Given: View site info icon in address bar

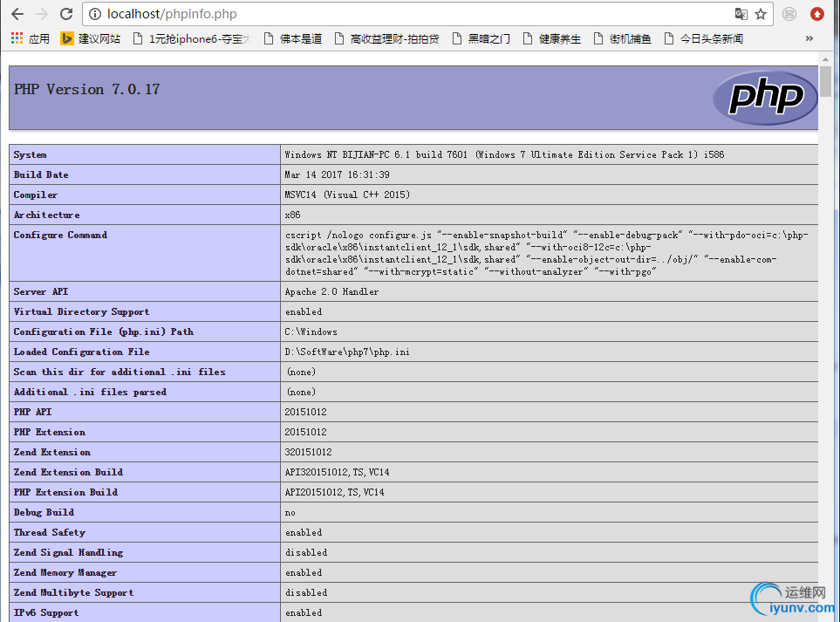Looking at the screenshot, I should pyautogui.click(x=95, y=14).
